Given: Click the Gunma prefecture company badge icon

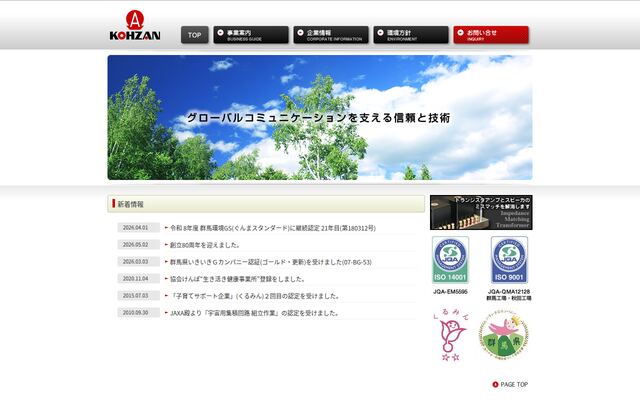Looking at the screenshot, I should pyautogui.click(x=504, y=335).
